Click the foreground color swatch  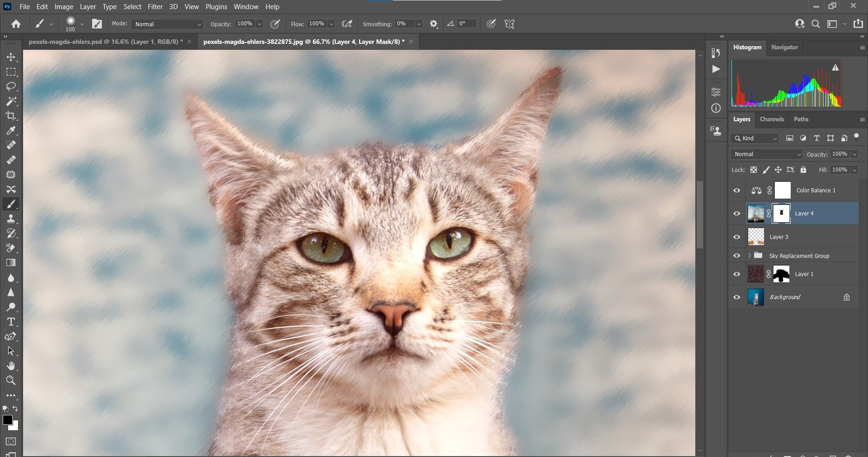[x=7, y=420]
